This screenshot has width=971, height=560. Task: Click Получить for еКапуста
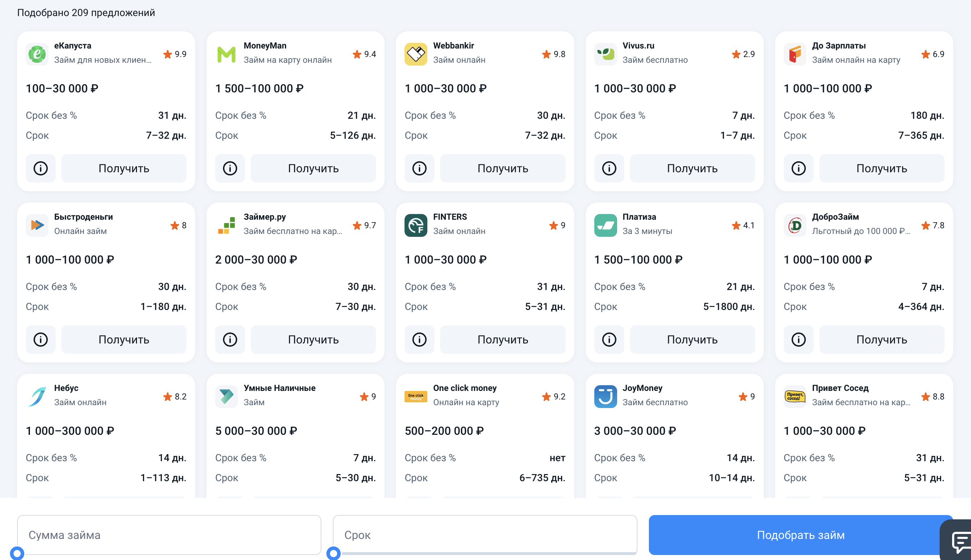(x=124, y=168)
